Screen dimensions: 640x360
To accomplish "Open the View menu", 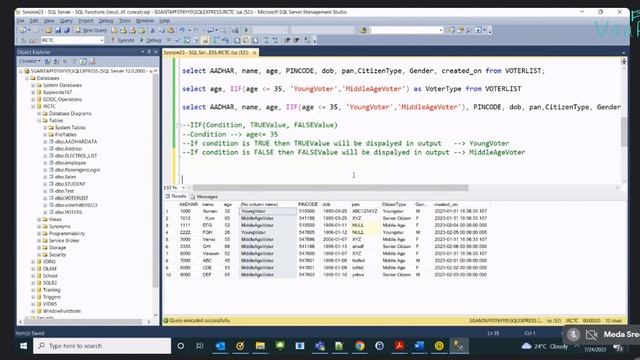I will (49, 20).
